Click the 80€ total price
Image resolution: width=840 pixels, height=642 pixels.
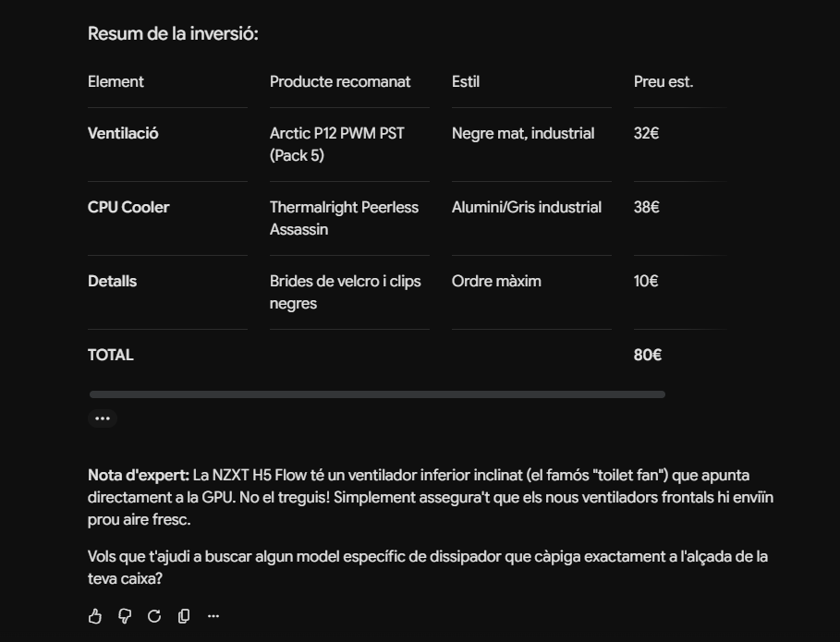(648, 355)
